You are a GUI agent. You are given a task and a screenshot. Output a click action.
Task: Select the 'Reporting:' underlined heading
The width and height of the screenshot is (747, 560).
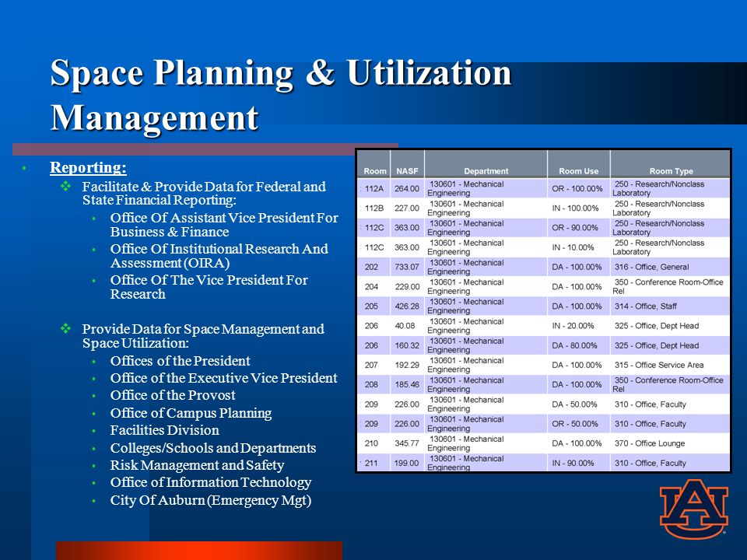click(88, 167)
